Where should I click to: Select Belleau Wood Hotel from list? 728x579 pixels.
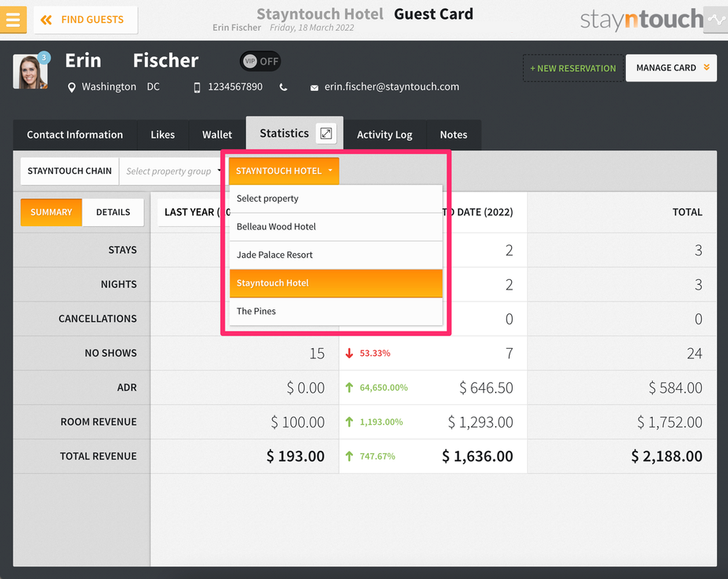tap(336, 227)
